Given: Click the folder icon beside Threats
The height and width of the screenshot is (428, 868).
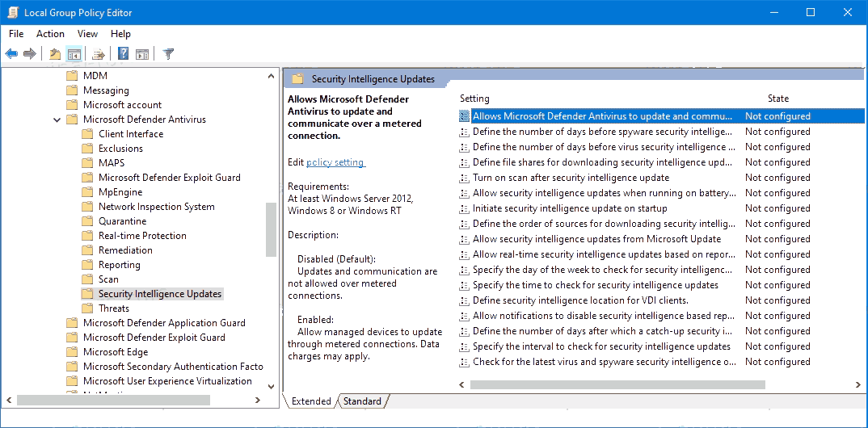Looking at the screenshot, I should click(x=87, y=308).
